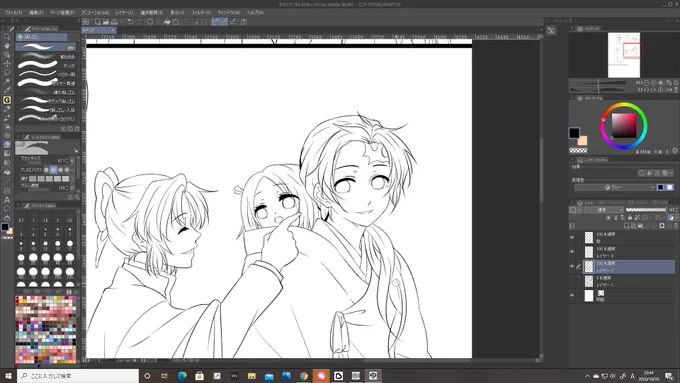The width and height of the screenshot is (680, 383).
Task: Click the Fill bucket icon in command bar
Action: [x=167, y=22]
